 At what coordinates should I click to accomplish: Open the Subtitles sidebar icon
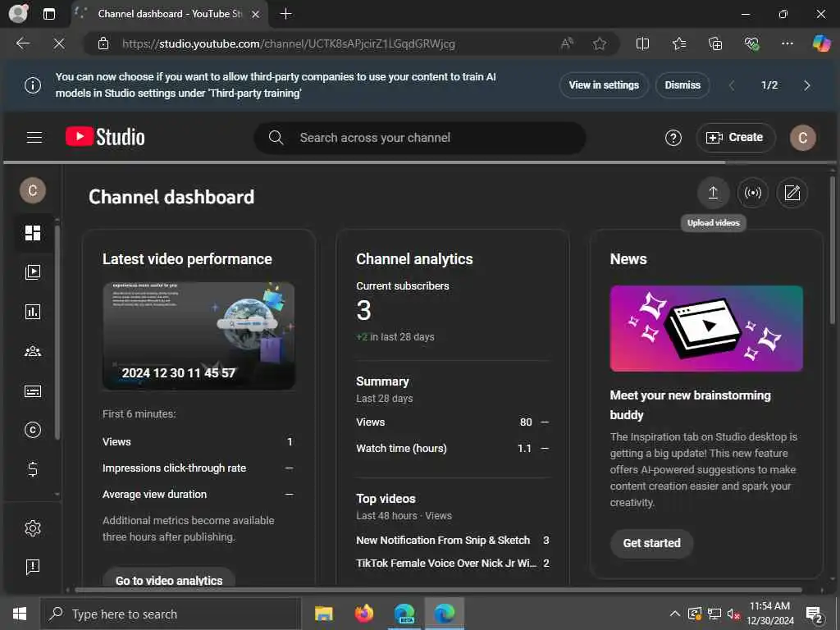33,391
